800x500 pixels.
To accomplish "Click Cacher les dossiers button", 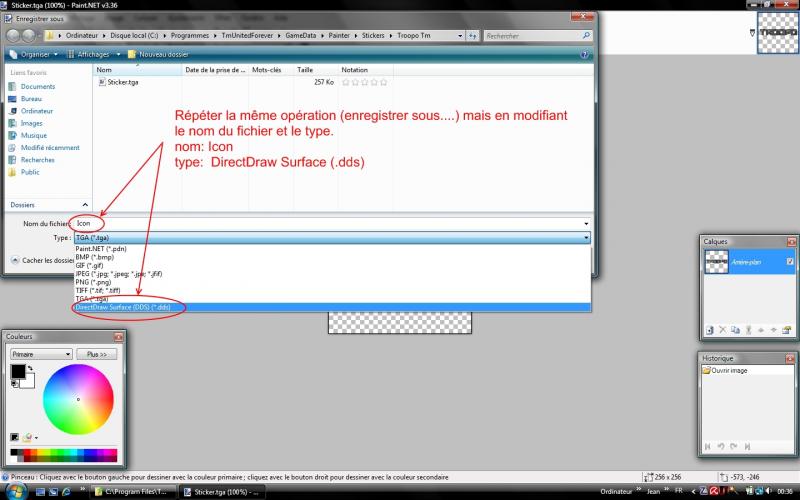I will pos(43,260).
